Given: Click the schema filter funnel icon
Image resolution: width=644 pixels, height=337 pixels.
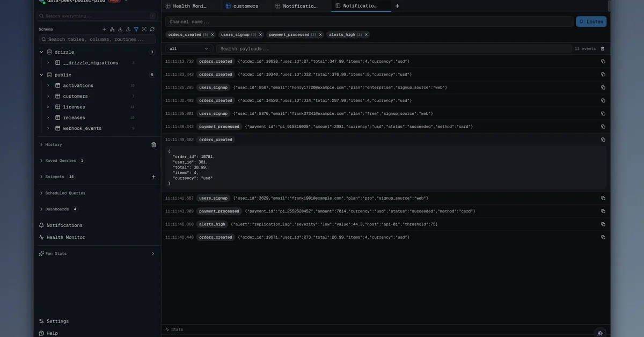Looking at the screenshot, I should click(x=136, y=30).
